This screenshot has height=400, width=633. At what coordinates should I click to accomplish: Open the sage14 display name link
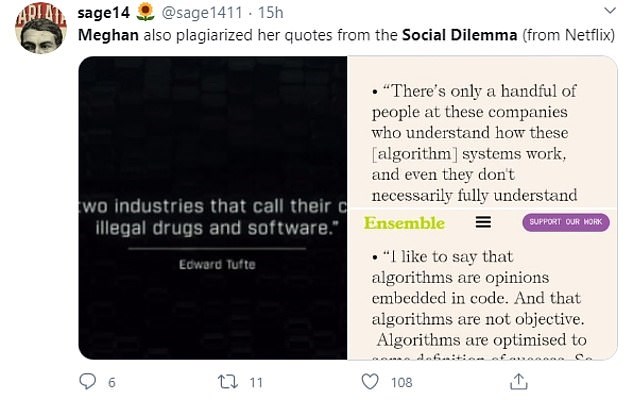coord(103,12)
